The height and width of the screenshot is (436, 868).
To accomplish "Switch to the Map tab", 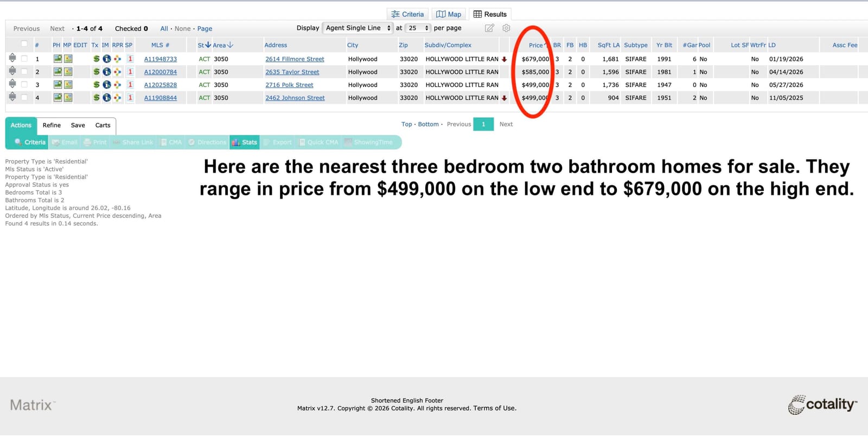I will pos(449,14).
